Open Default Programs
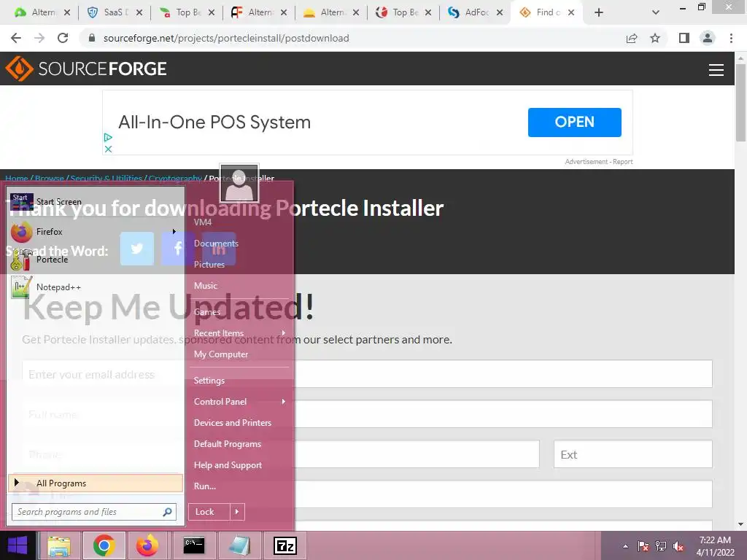The width and height of the screenshot is (747, 560). click(x=228, y=444)
